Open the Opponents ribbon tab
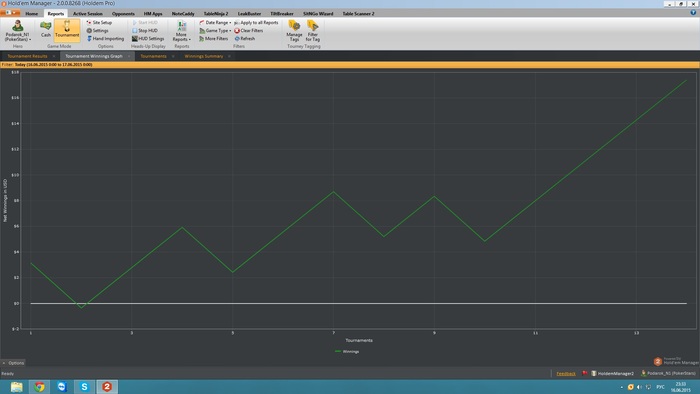700x394 pixels. tap(123, 14)
